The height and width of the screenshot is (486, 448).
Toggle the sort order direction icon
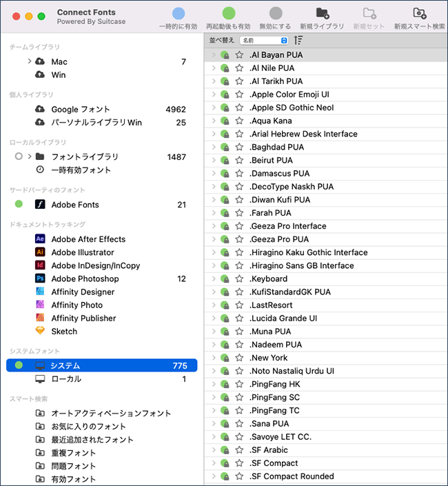298,40
